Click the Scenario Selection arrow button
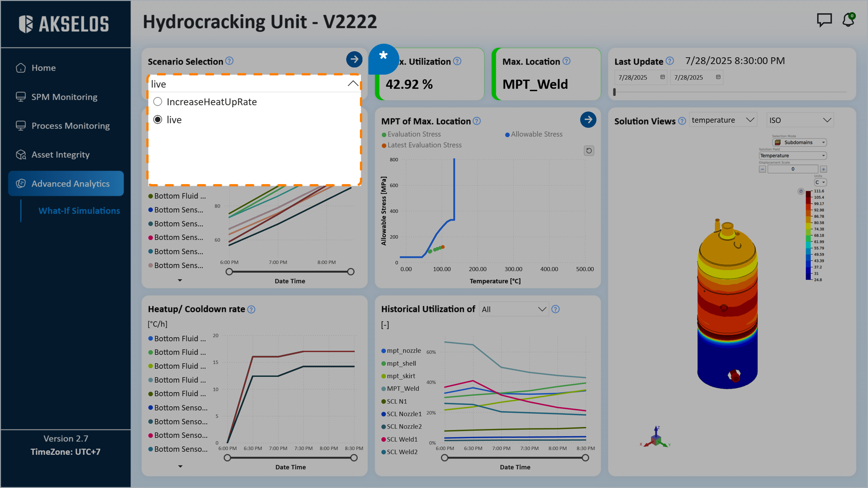 (x=354, y=59)
